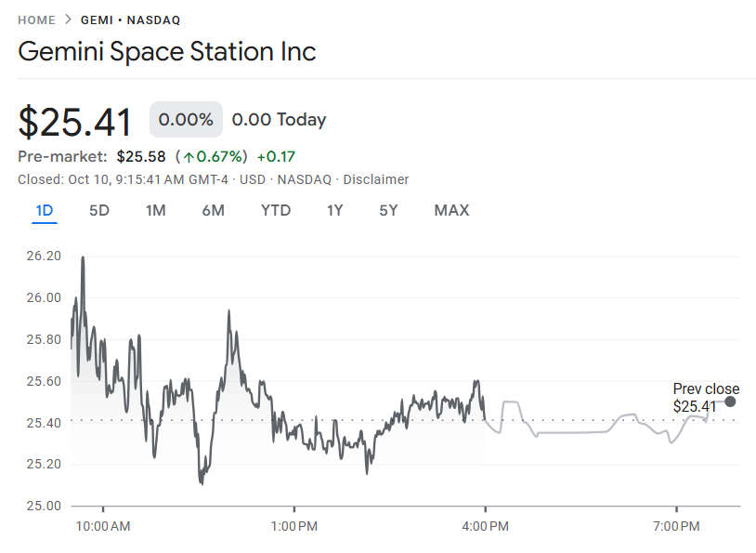Open the Disclaimer link

click(x=378, y=179)
